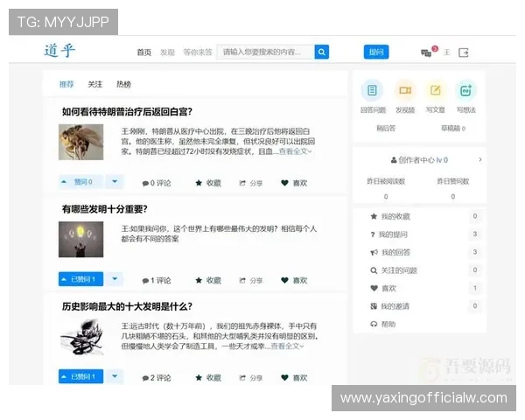Toggle 已赞同 1 on 历史影响最大 post
Image resolution: width=525 pixels, height=420 pixels.
pyautogui.click(x=80, y=376)
